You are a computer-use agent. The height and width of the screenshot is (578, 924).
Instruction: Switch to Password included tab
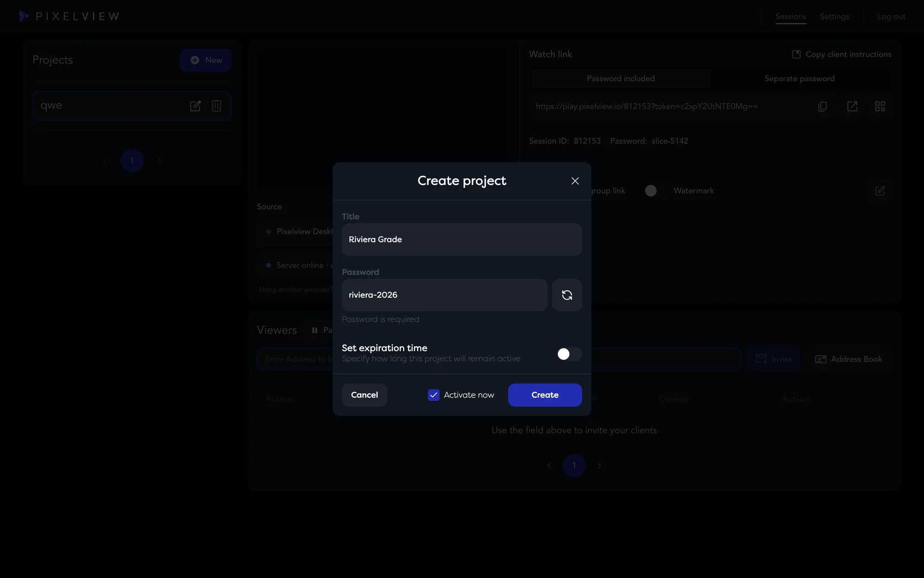pos(620,79)
